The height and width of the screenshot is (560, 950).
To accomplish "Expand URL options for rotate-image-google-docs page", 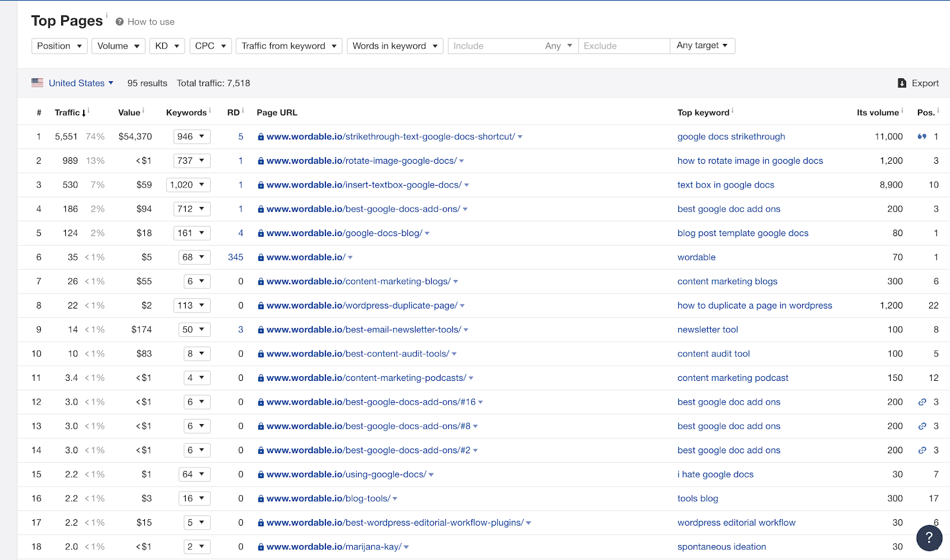I will pyautogui.click(x=461, y=161).
